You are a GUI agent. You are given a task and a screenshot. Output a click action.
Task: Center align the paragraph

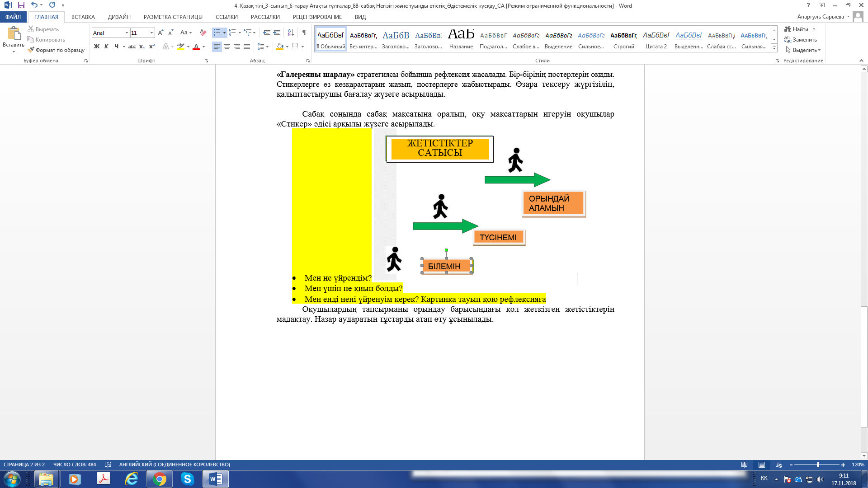click(x=227, y=47)
